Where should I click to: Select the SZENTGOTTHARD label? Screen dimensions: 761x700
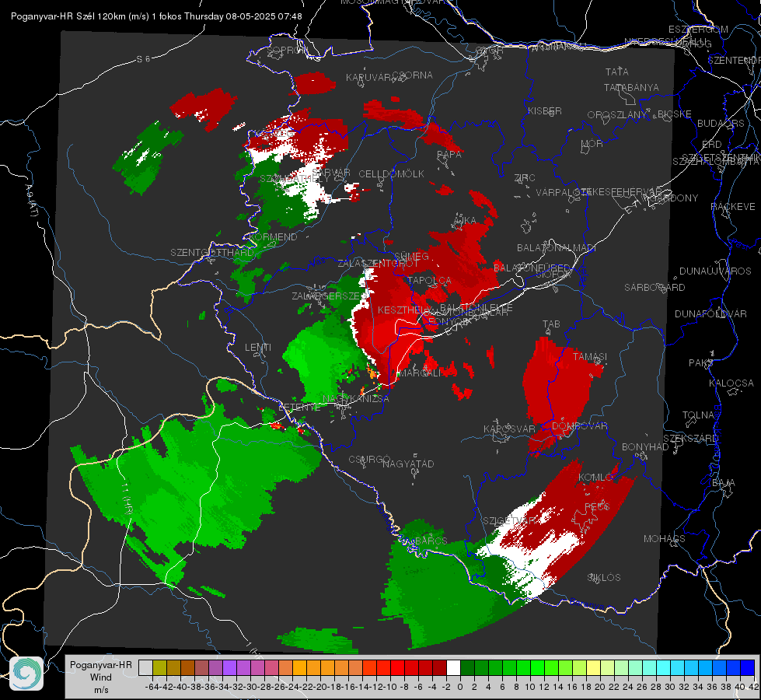tap(212, 253)
